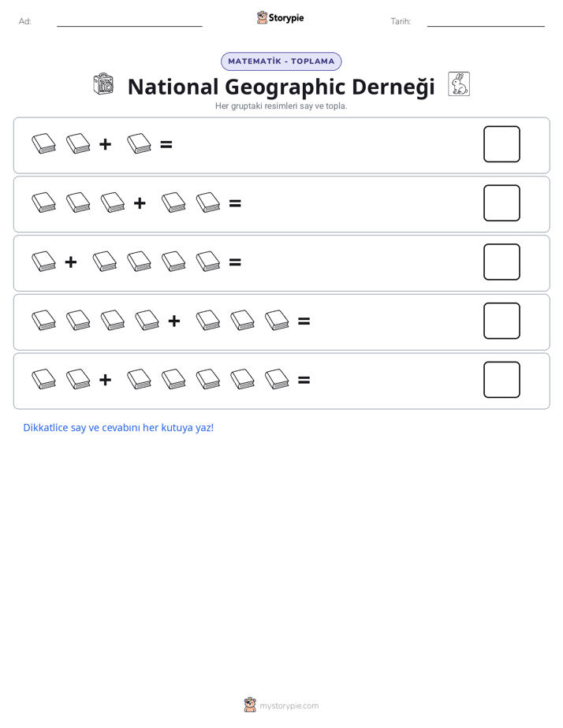Open the mystorypie.com footer link

pos(289,706)
